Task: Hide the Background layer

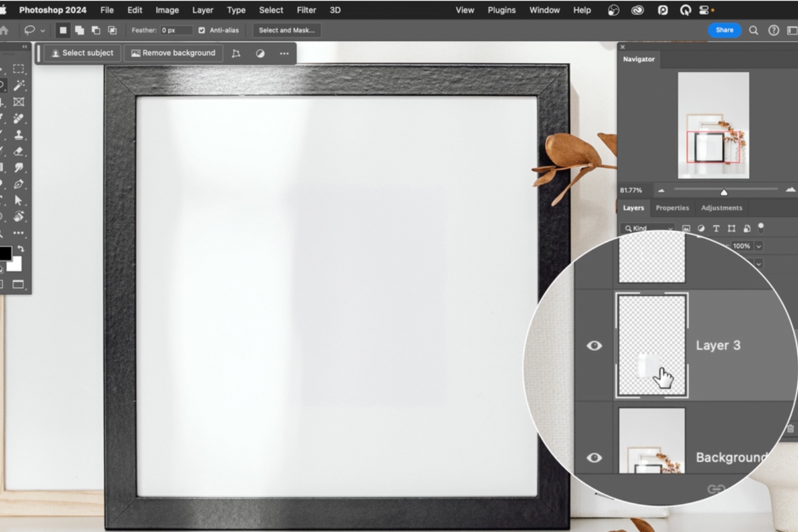Action: tap(594, 457)
